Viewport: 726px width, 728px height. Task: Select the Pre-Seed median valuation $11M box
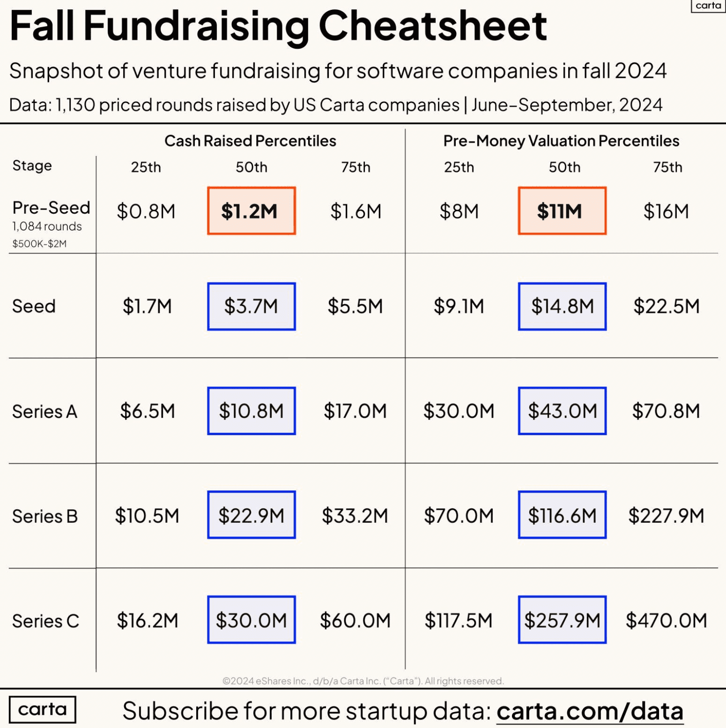tap(562, 211)
